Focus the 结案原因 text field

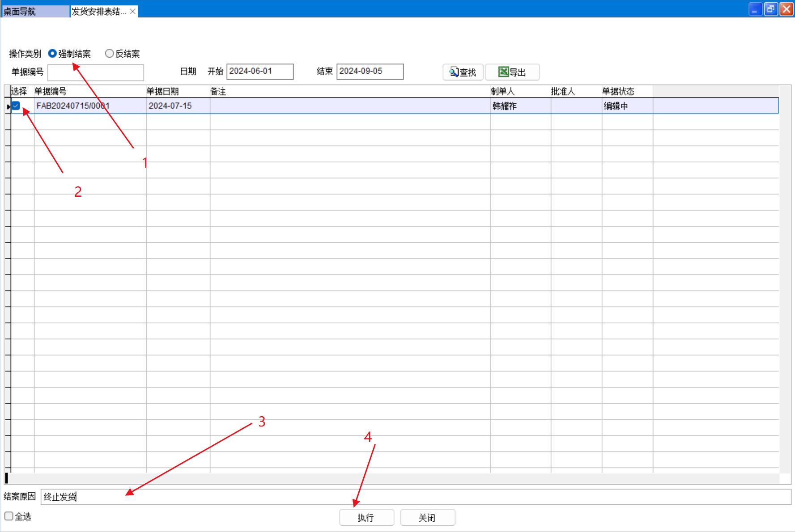pos(415,497)
